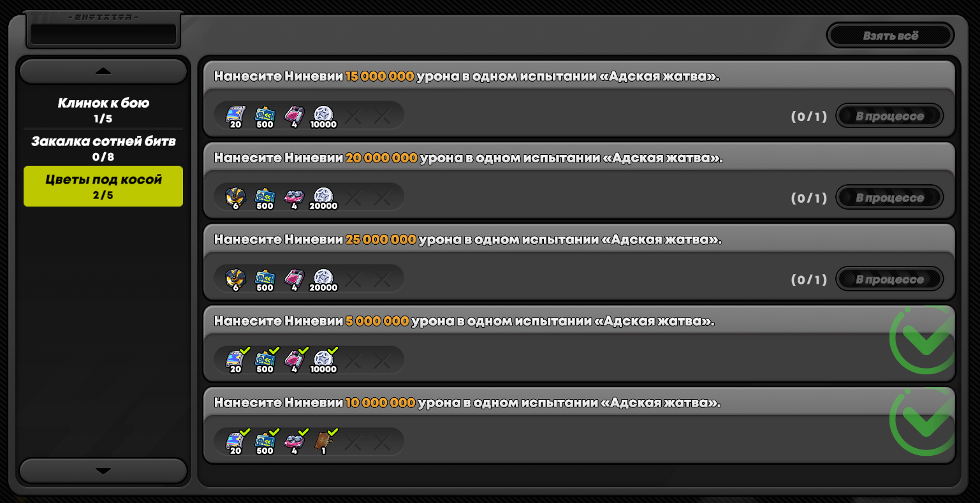The image size is (980, 503).
Task: Click the up arrow above the category list
Action: (x=103, y=71)
